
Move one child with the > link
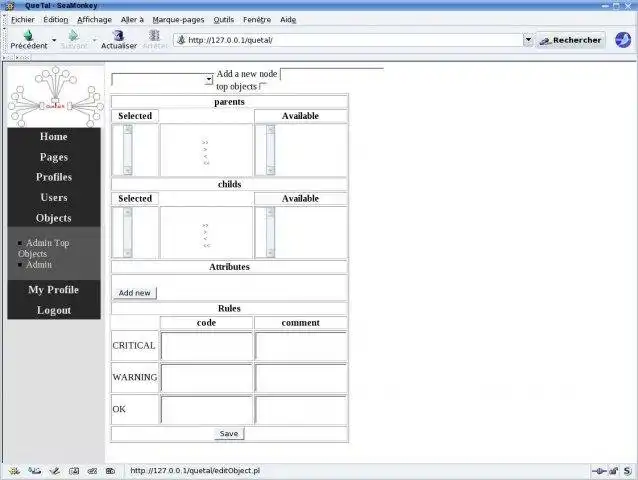tap(205, 232)
